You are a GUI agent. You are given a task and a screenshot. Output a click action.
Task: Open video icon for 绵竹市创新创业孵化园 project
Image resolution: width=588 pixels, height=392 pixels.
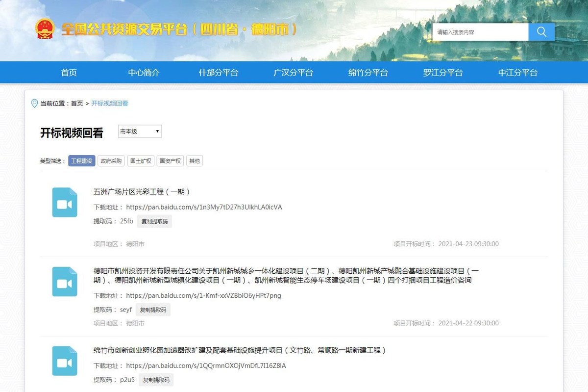click(65, 361)
